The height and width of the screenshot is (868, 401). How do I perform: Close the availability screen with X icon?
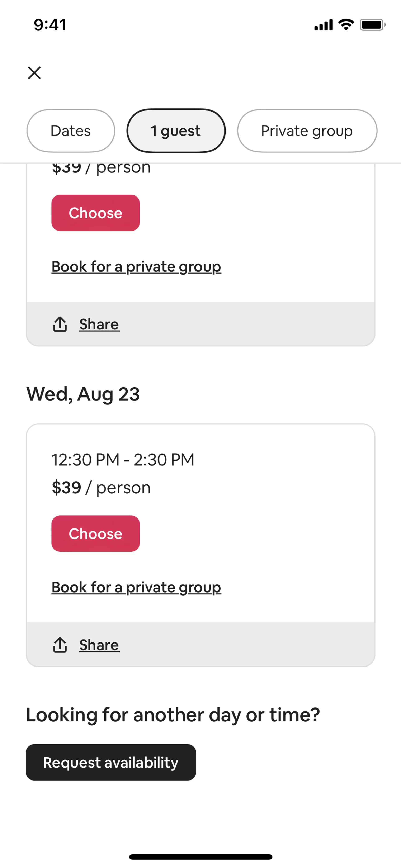click(x=34, y=73)
